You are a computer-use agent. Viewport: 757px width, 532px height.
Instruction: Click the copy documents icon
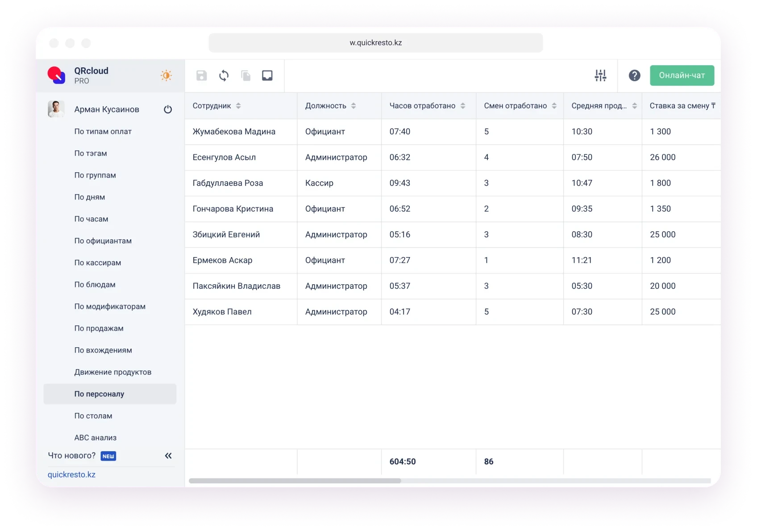point(245,75)
